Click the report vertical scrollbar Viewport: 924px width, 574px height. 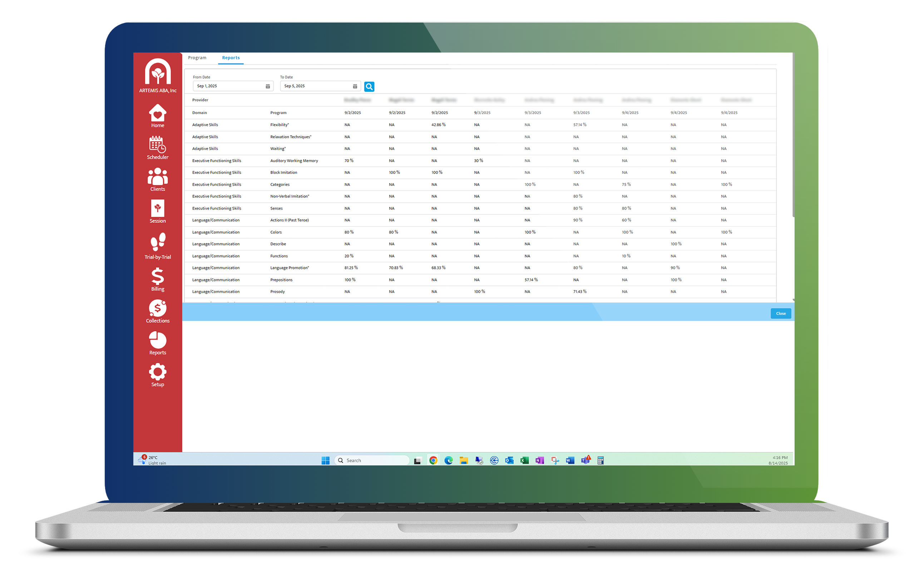(x=794, y=135)
